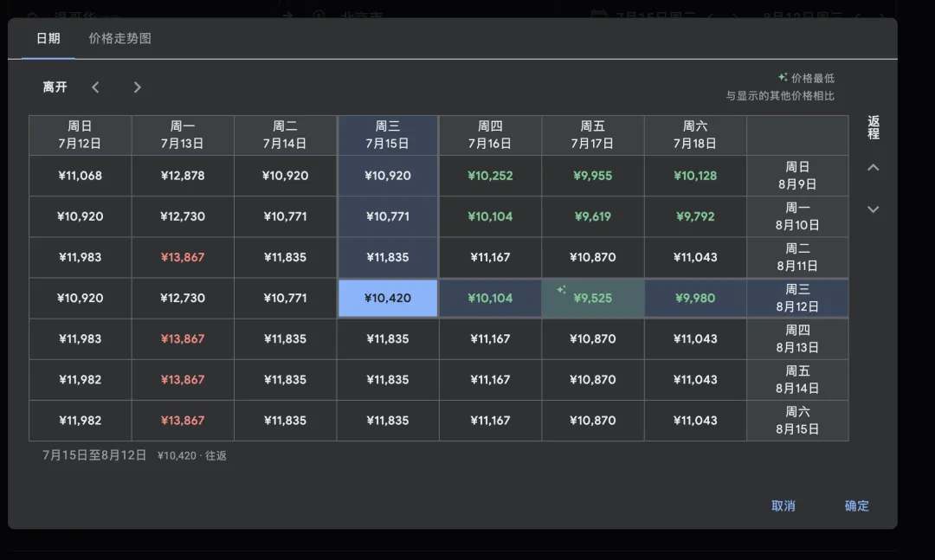Viewport: 935px width, 560px height.
Task: Click the 取消 button
Action: click(783, 506)
